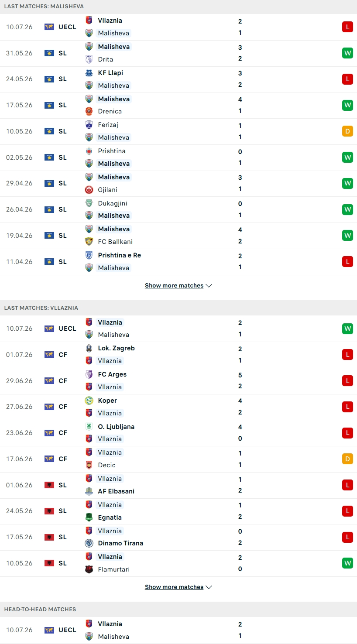357x644 pixels.
Task: Open the head-to-head 10.07.26 UECL match row
Action: tap(178, 630)
